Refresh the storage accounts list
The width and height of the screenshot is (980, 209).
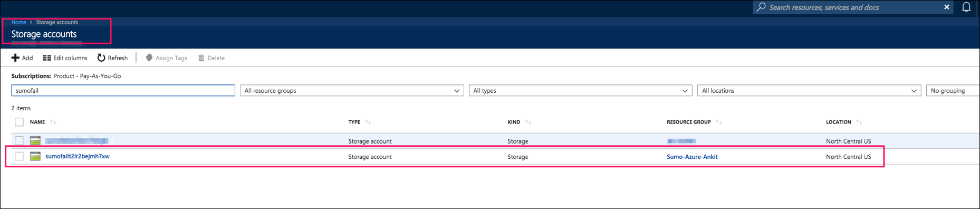(x=112, y=58)
